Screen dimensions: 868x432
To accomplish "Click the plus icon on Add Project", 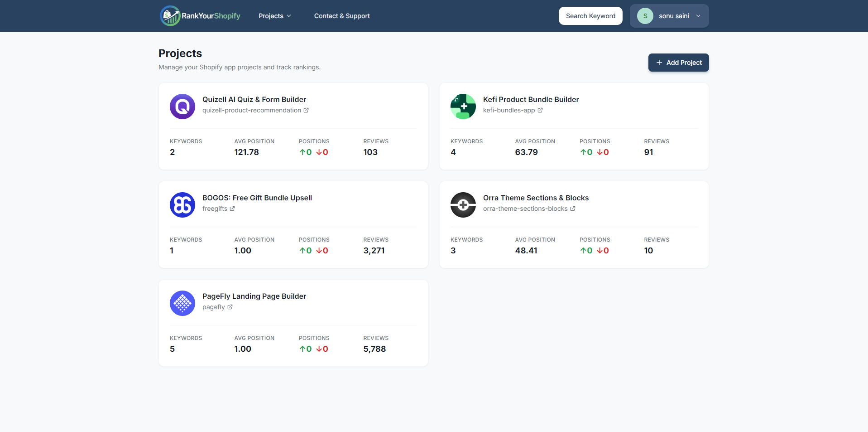I will pos(659,62).
